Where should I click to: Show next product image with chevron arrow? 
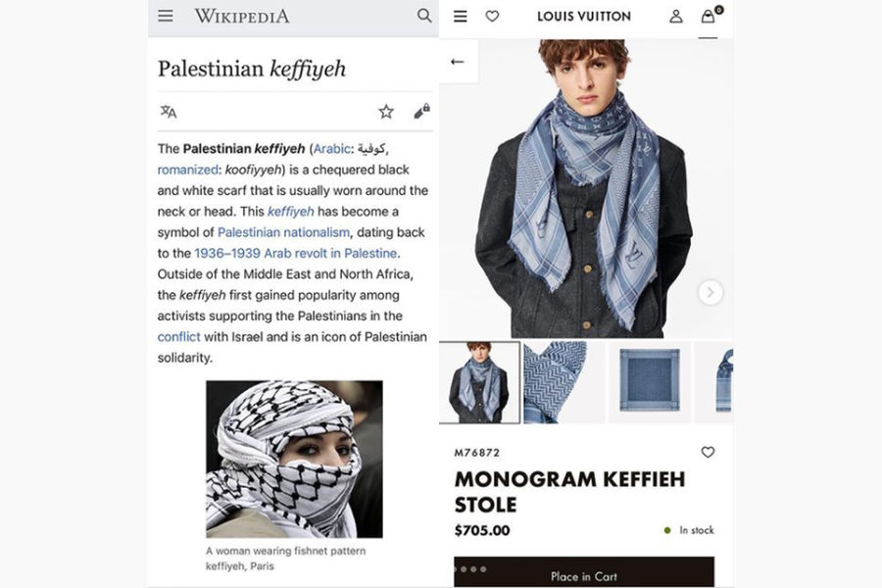tap(710, 292)
